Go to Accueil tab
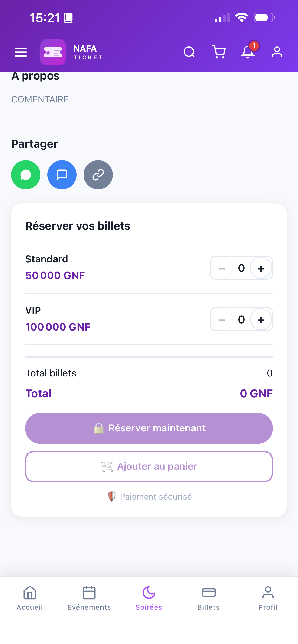The height and width of the screenshot is (644, 298). (x=30, y=598)
